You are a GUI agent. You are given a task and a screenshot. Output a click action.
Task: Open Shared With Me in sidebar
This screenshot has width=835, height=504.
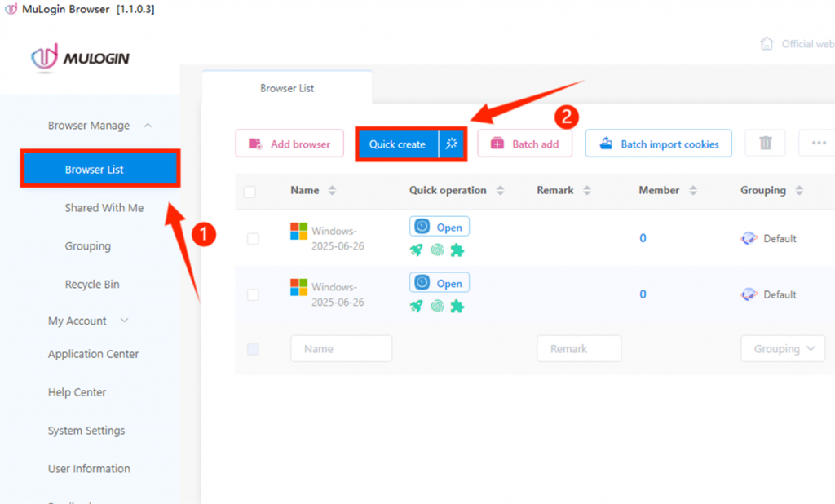[104, 208]
